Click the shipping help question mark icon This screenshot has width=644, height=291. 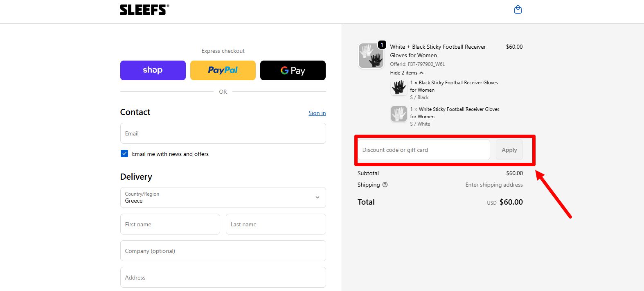(x=385, y=185)
